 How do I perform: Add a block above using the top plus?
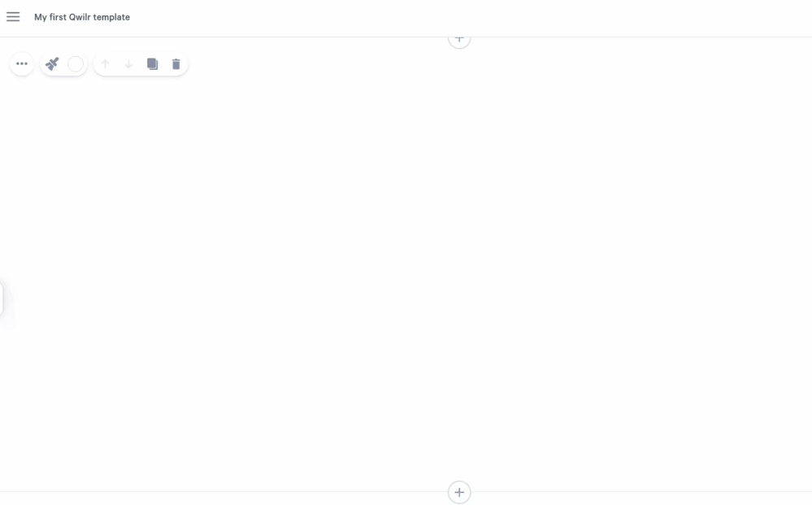point(459,39)
